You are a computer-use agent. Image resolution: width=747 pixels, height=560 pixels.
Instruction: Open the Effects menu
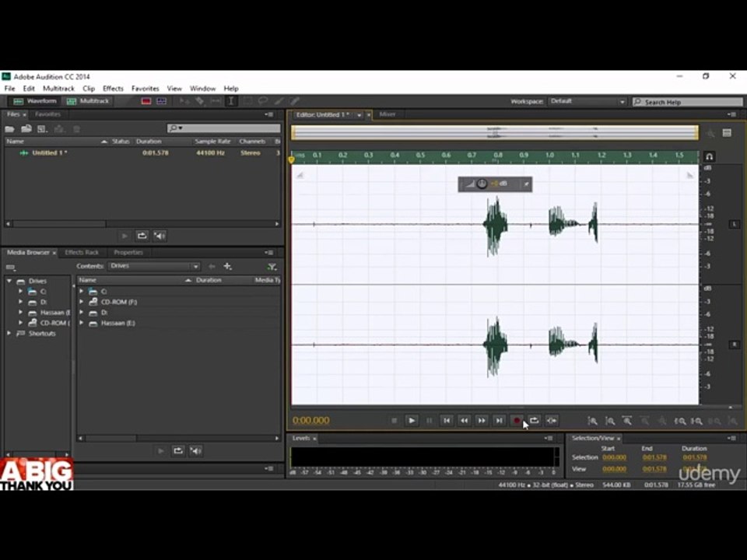coord(113,89)
